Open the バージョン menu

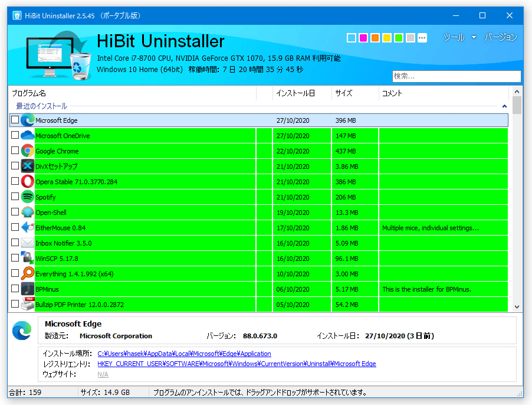501,37
